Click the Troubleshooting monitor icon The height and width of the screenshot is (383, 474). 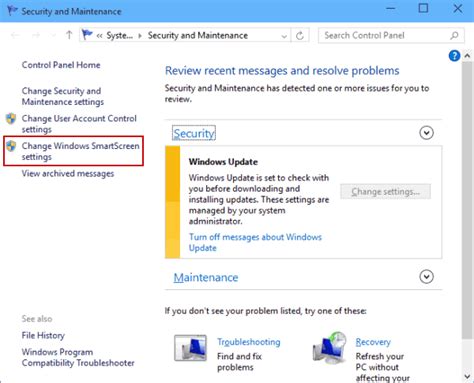tap(190, 348)
